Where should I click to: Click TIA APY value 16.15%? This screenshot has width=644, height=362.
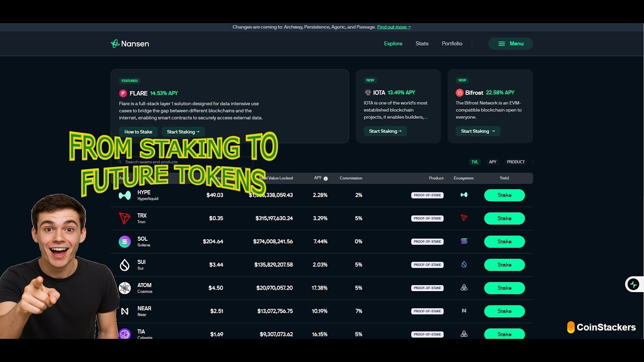coord(319,334)
